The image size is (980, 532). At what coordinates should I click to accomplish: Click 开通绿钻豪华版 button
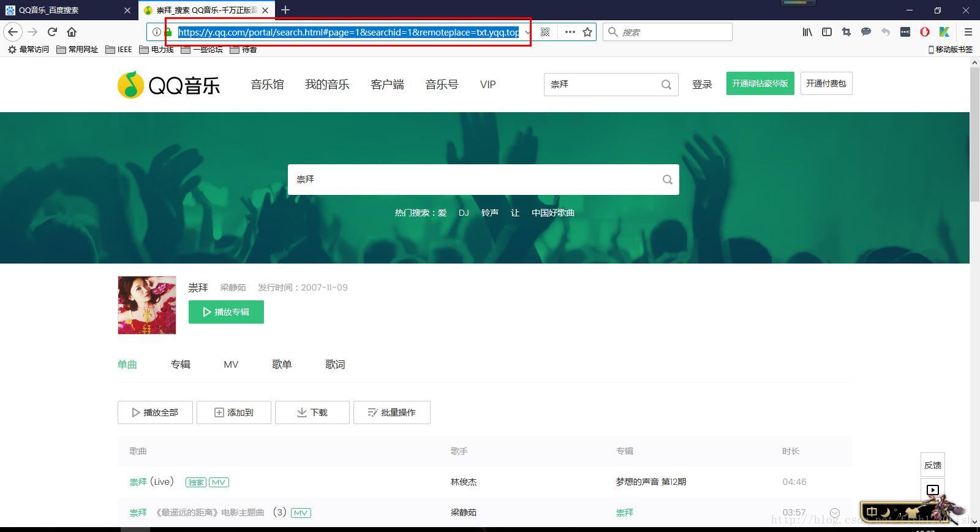[760, 83]
